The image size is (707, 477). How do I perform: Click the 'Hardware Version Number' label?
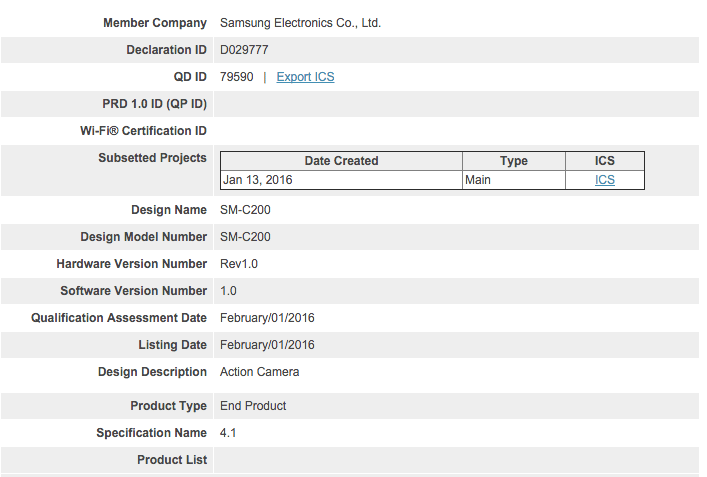point(132,264)
